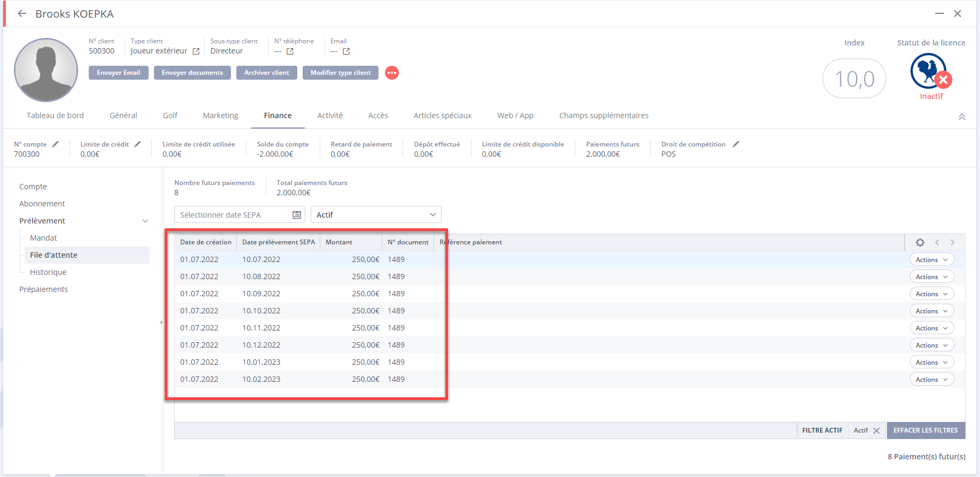Edit account number with pencil icon

pyautogui.click(x=56, y=144)
